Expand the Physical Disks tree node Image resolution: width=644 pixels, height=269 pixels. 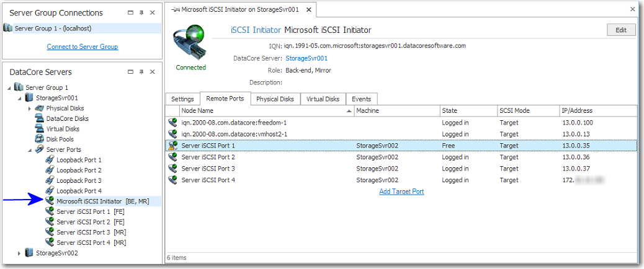(x=30, y=108)
